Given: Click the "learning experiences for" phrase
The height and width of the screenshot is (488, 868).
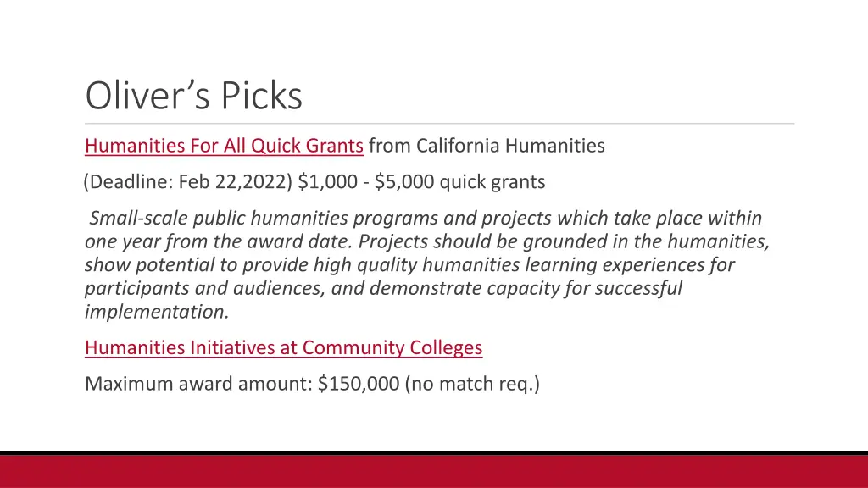Looking at the screenshot, I should click(x=630, y=264).
